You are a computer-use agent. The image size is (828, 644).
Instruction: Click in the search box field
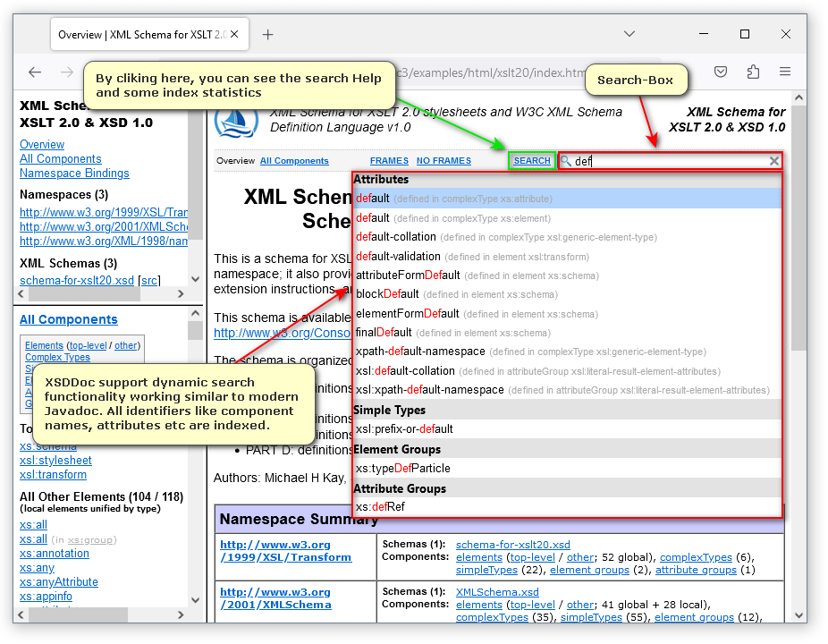671,161
